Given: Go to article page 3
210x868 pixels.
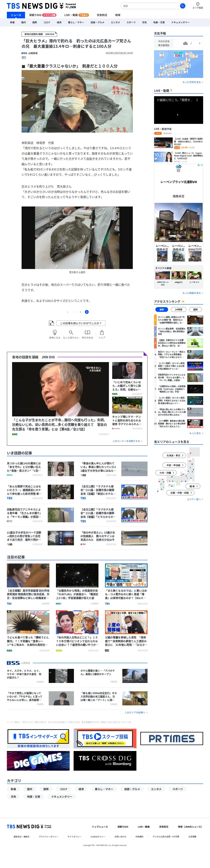Looking at the screenshot, I should pos(80,312).
